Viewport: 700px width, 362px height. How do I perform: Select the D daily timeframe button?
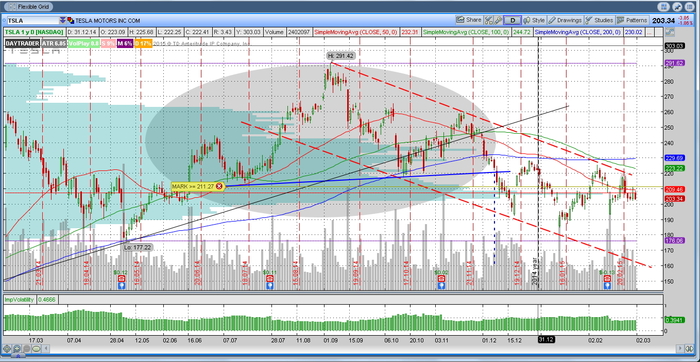pos(512,20)
